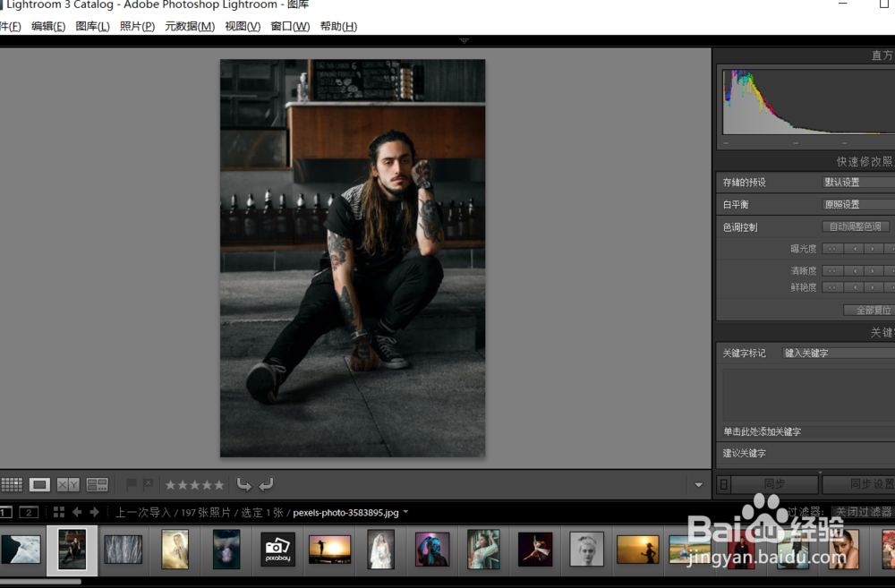Go forward to next source arrow
This screenshot has width=895, height=588.
coord(94,512)
